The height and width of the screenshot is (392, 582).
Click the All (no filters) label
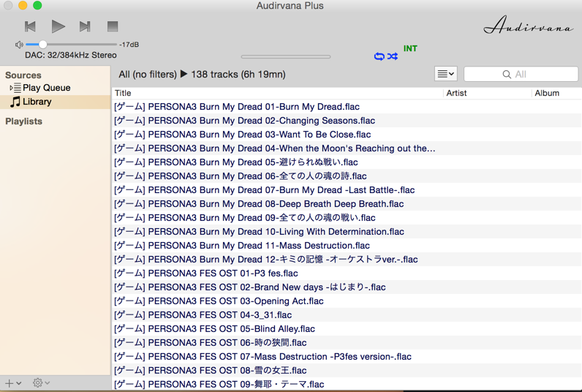pos(148,75)
